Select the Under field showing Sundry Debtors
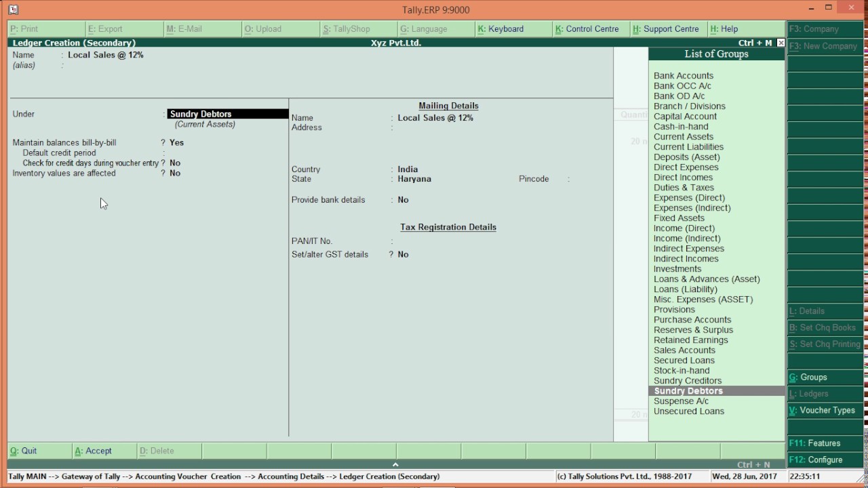This screenshot has height=488, width=868. [x=228, y=114]
